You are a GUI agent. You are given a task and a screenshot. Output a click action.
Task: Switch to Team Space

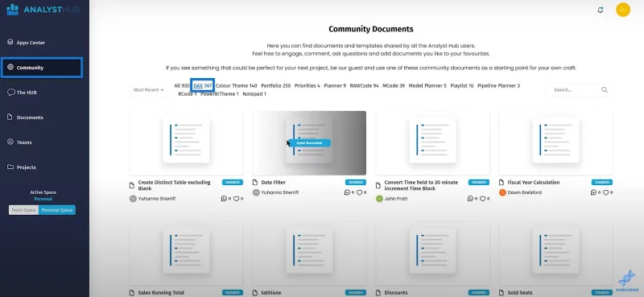pos(24,210)
